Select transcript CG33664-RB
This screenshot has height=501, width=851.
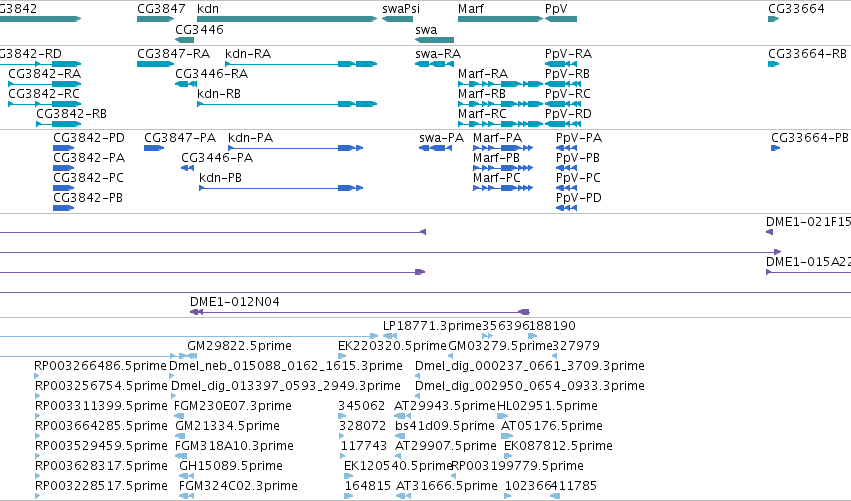807,54
